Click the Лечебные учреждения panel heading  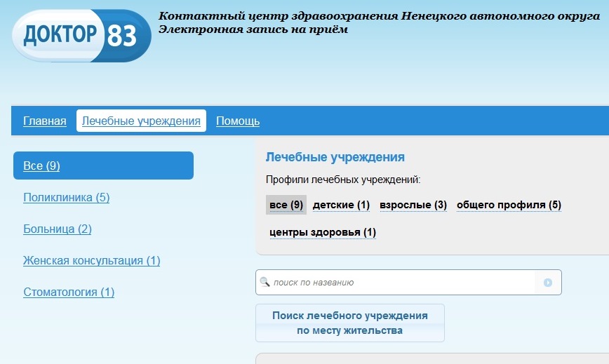point(335,158)
